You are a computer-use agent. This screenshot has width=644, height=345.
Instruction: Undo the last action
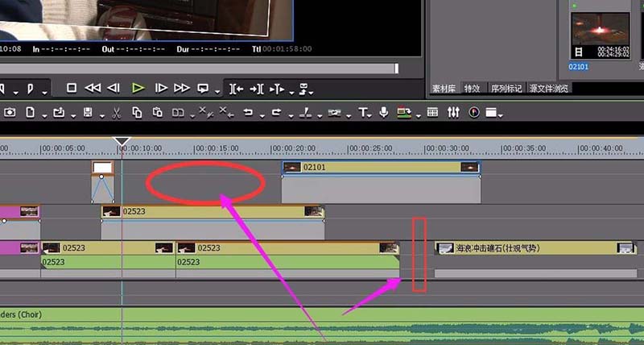248,112
